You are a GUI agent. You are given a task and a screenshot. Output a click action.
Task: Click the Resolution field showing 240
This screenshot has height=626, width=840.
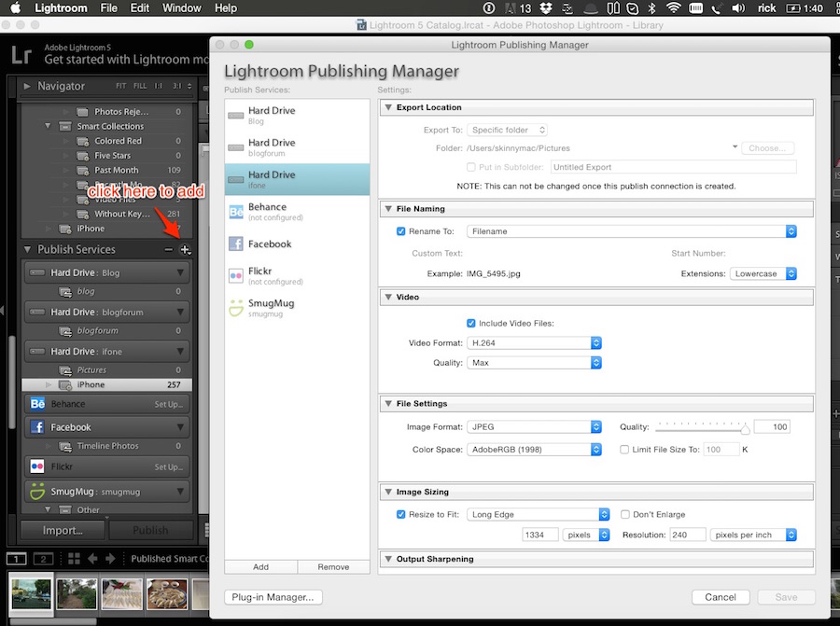point(688,535)
